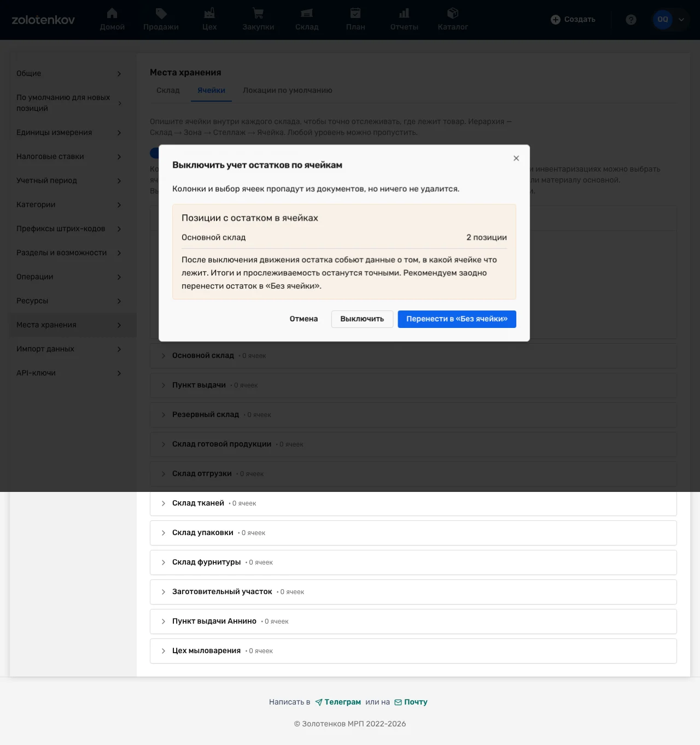The image size is (700, 745).
Task: Click Отмена in the dialog
Action: click(304, 319)
